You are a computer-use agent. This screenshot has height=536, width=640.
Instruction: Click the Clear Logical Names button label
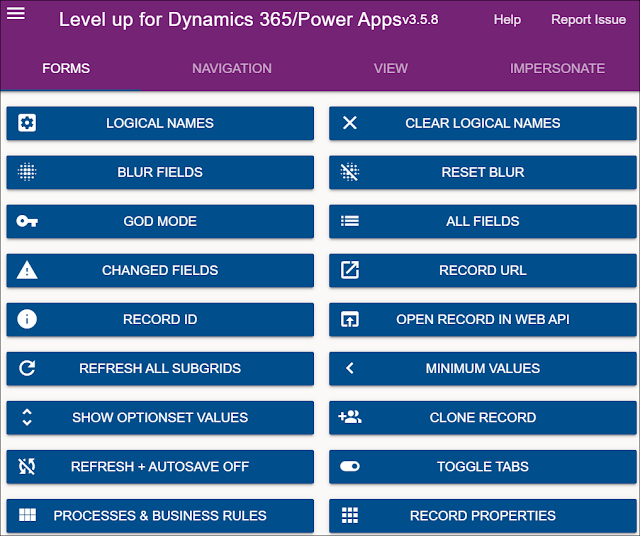(x=482, y=123)
